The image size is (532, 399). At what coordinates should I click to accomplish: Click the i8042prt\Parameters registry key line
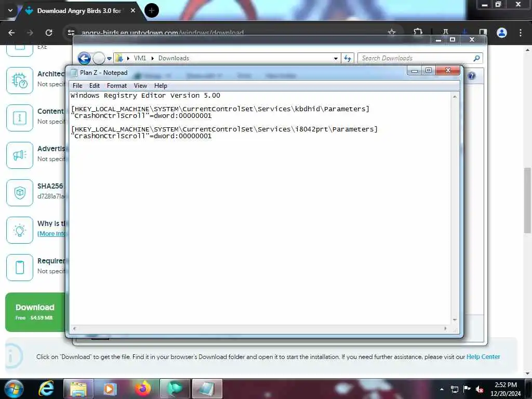[224, 129]
